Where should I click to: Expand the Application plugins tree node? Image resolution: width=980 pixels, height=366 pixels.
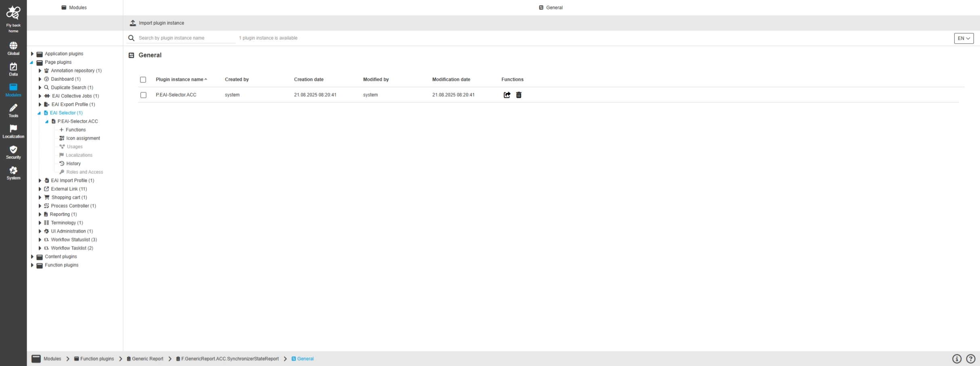[32, 54]
